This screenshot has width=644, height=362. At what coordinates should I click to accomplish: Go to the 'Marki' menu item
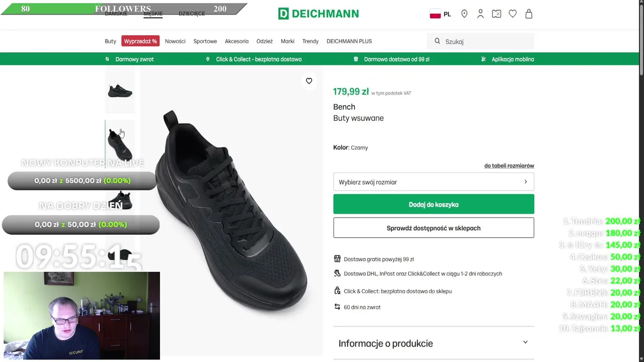(287, 41)
